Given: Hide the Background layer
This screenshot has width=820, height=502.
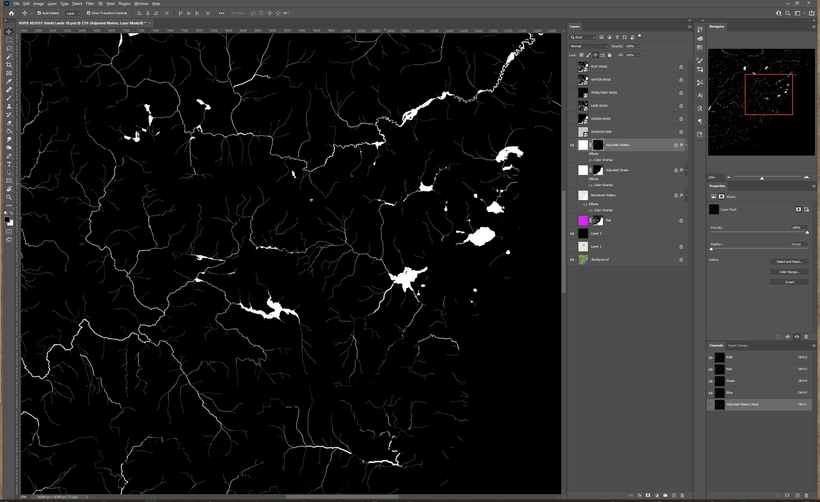Looking at the screenshot, I should pos(572,259).
